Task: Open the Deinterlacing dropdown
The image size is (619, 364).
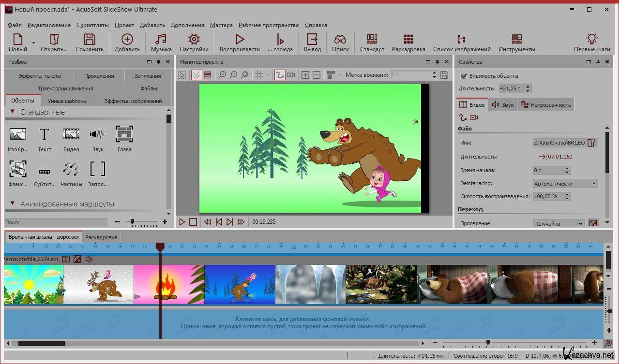Action: point(565,184)
